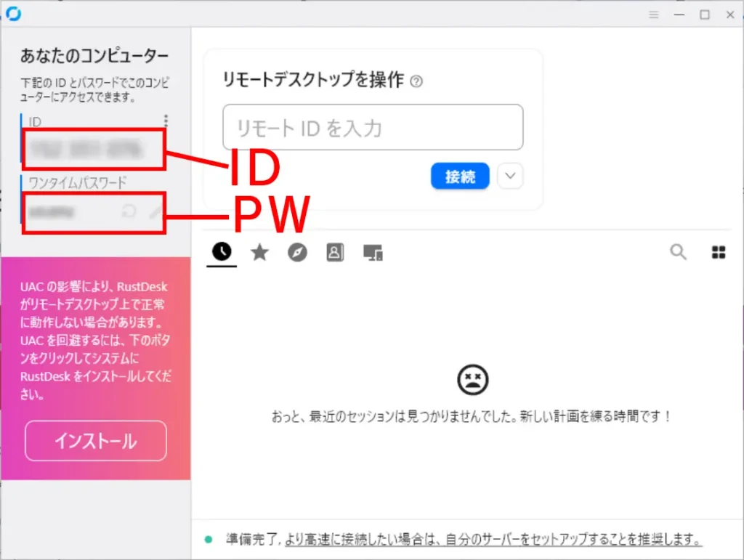Screen dimensions: 744x560
Task: Select the accessible devices monitor icon
Action: [x=373, y=253]
